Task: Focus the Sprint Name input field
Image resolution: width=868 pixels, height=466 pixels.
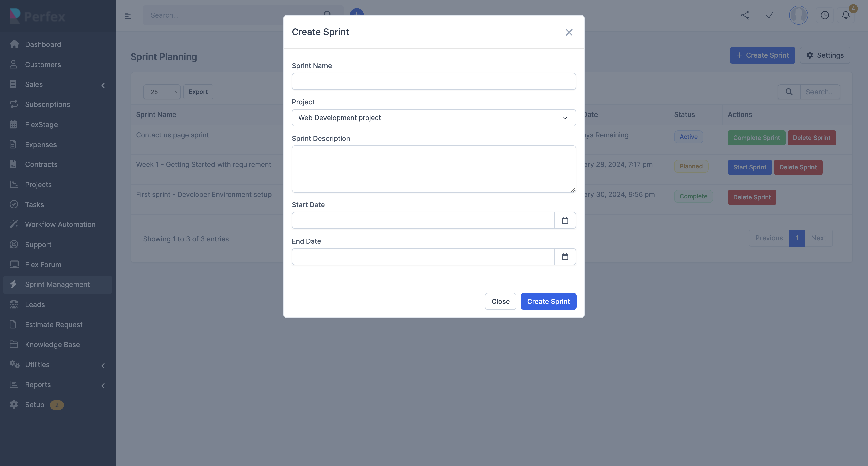Action: [x=433, y=81]
